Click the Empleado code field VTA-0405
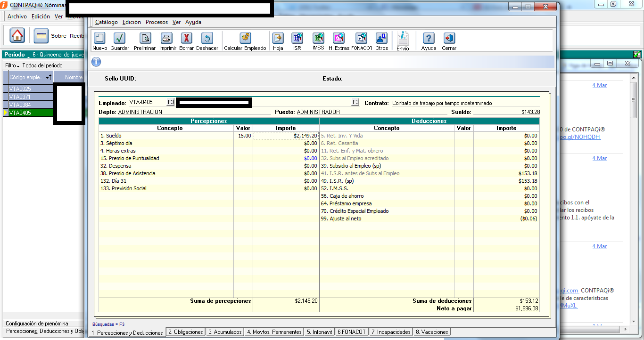 click(x=147, y=102)
